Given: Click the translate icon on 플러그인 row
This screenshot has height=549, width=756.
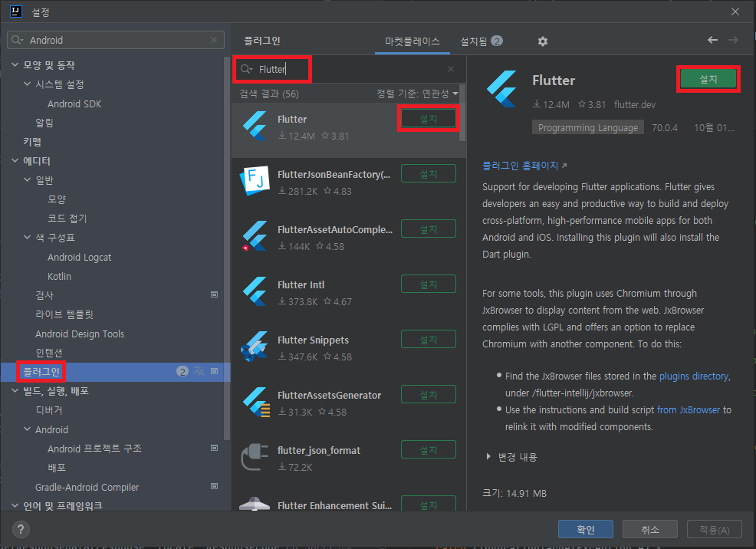Looking at the screenshot, I should click(199, 371).
